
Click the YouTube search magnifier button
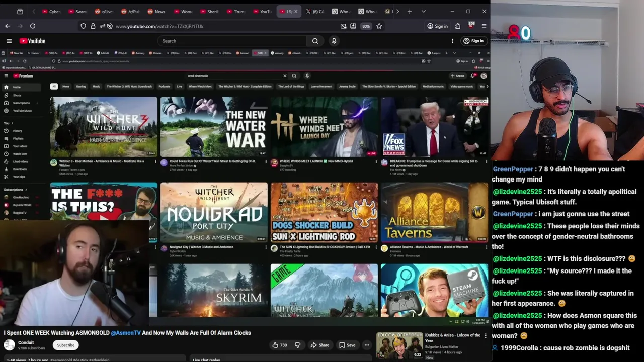(315, 41)
